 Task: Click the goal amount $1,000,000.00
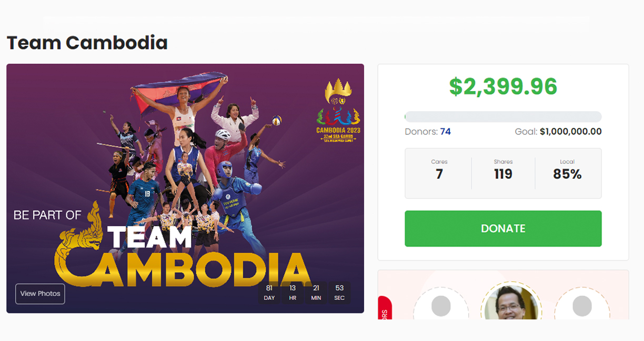tap(571, 132)
